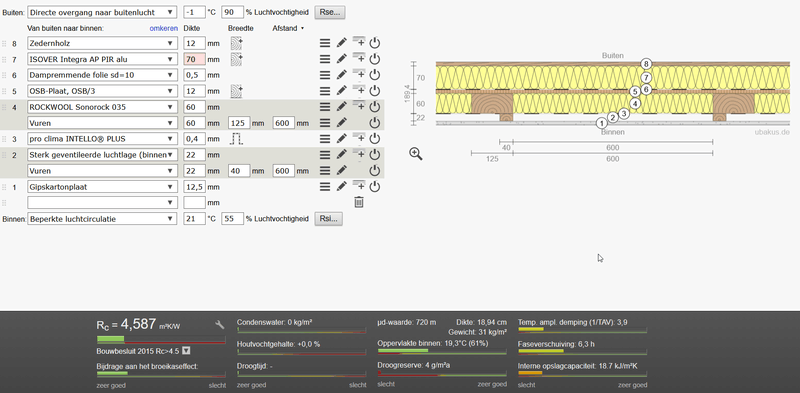This screenshot has height=393, width=800.
Task: Insert a layer above Zedernholz
Action: coord(359,42)
